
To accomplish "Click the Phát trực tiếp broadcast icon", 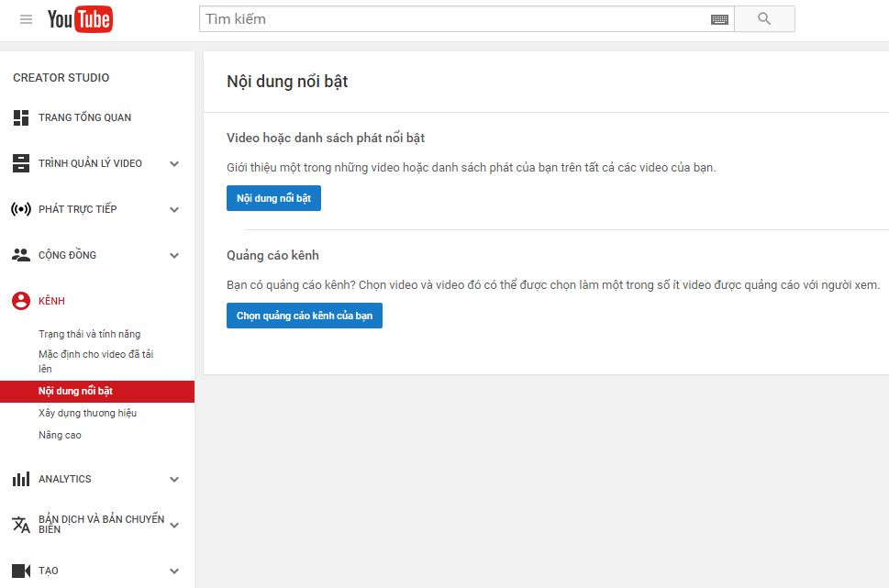I will pos(20,209).
